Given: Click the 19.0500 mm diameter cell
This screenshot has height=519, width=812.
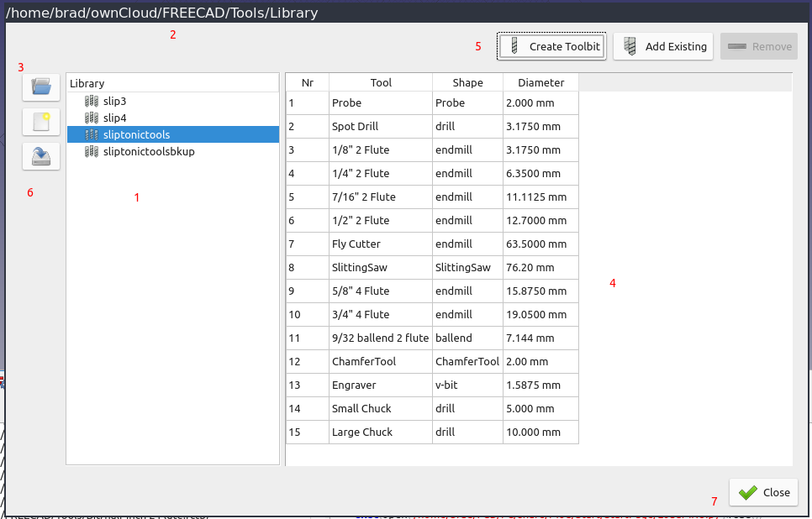Looking at the screenshot, I should tap(540, 315).
